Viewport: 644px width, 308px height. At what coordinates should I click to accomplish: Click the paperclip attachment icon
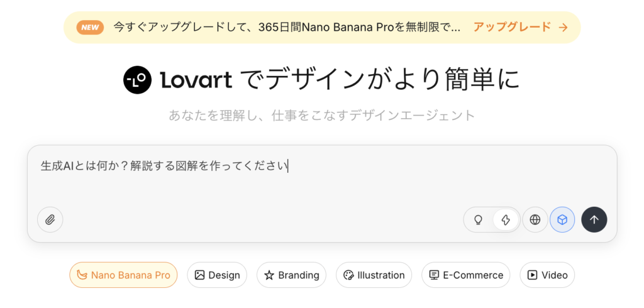click(x=50, y=220)
